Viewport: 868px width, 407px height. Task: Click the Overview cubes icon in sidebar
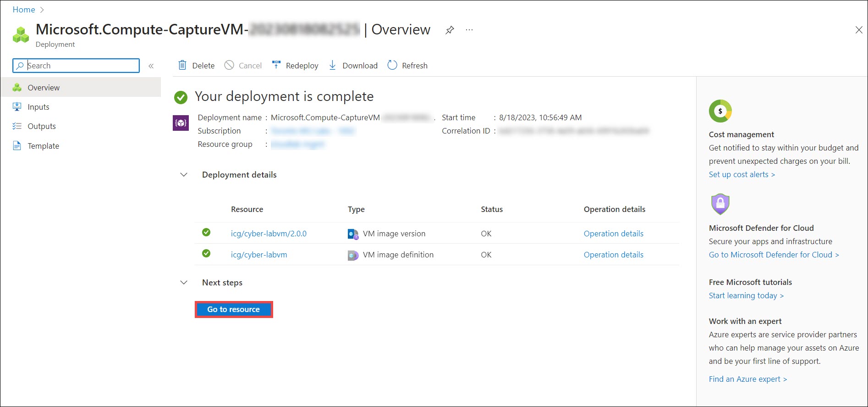[x=17, y=87]
